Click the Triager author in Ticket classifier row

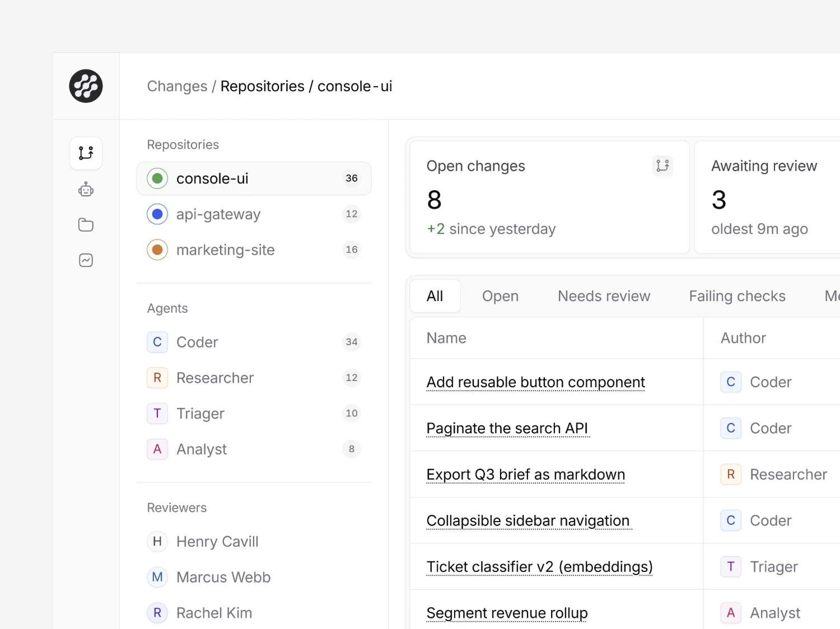click(x=759, y=567)
